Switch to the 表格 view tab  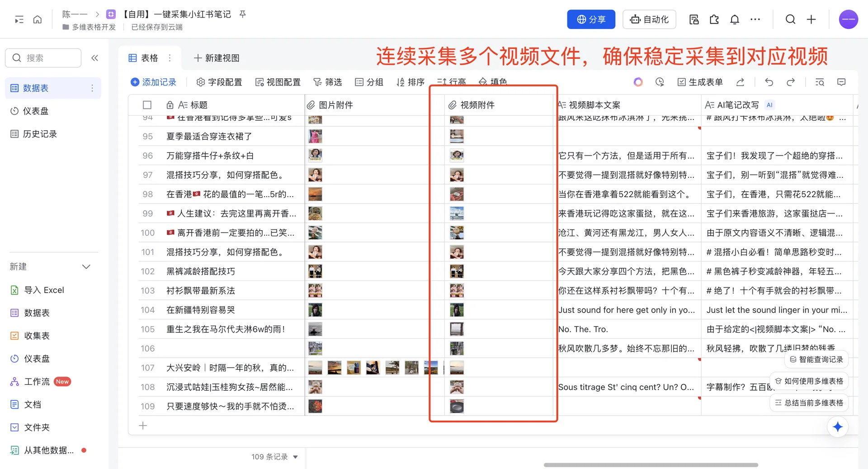click(144, 57)
